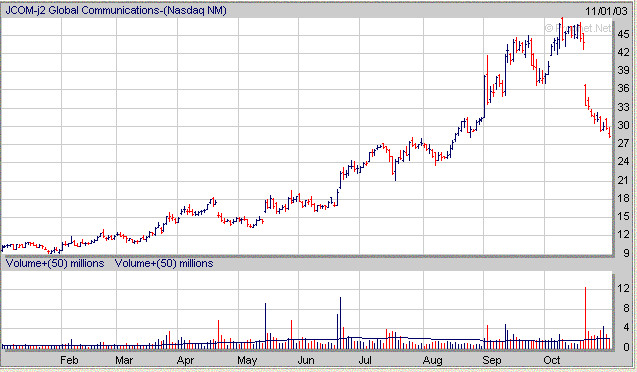Select the Oct month label
This screenshot has height=372, width=637.
click(x=552, y=360)
